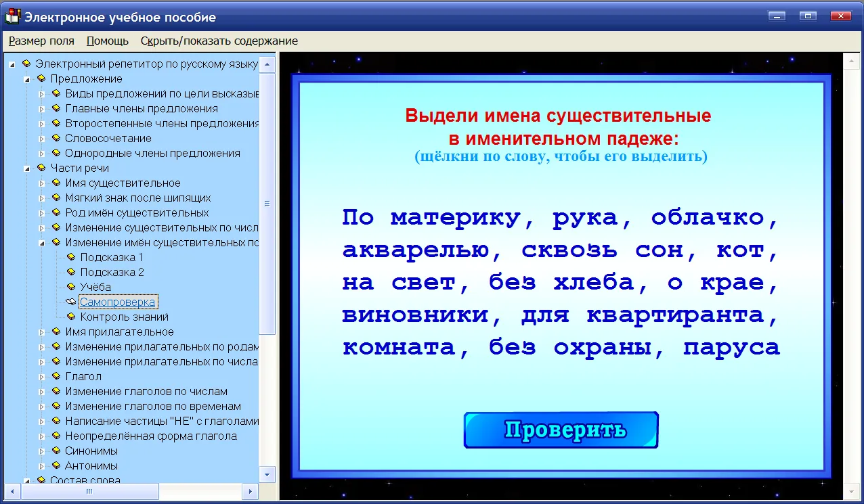Click book icon of Изменение глаголов по временам
This screenshot has width=864, height=504.
tap(56, 406)
